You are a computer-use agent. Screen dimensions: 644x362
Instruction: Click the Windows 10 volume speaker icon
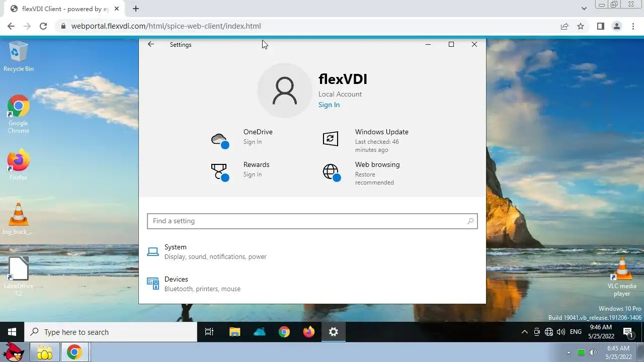tap(561, 332)
